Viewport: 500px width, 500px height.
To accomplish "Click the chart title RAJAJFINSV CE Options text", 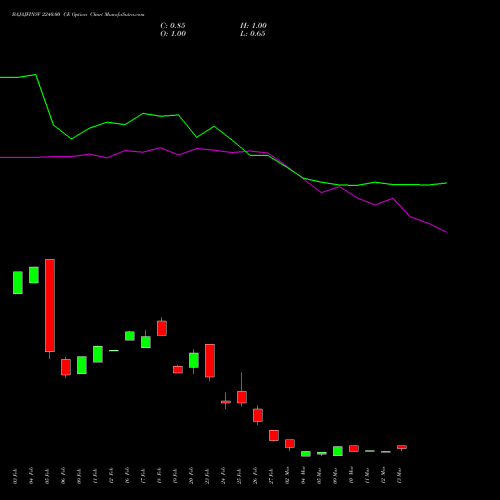I will [x=78, y=15].
